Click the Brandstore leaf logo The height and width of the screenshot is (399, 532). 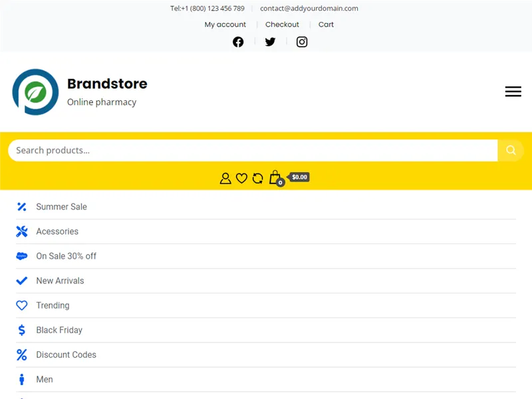(x=35, y=92)
